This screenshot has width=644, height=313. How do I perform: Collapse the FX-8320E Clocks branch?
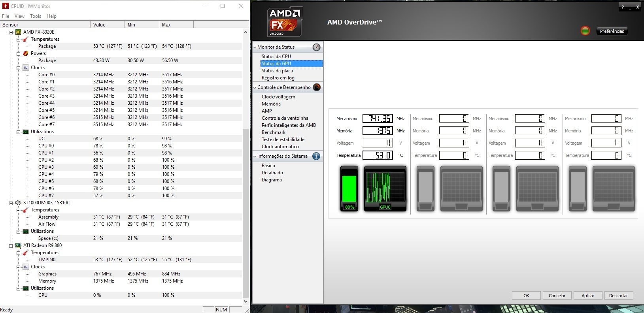click(18, 68)
